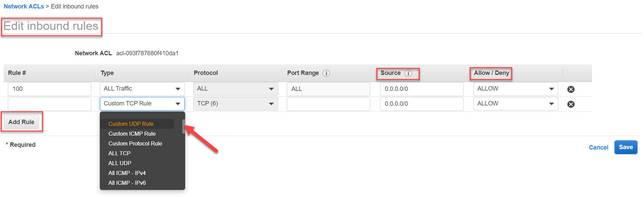
Task: Remove rule 100 with the X icon
Action: (x=571, y=89)
